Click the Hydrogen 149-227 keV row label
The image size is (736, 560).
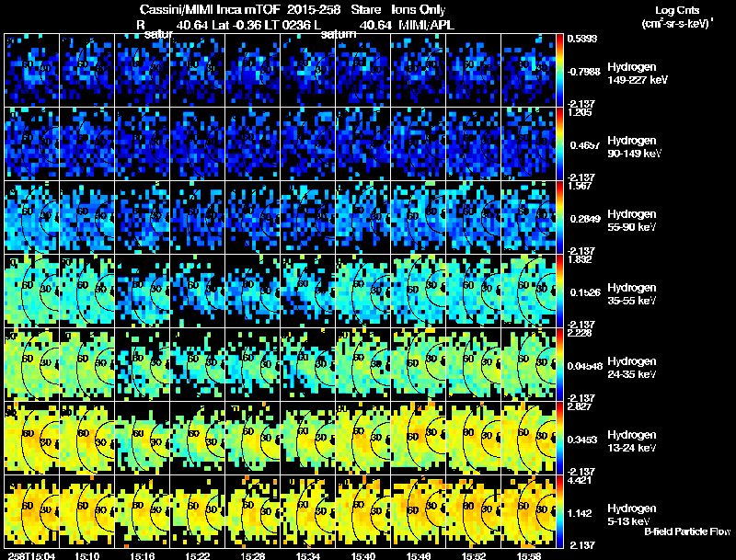click(x=638, y=74)
